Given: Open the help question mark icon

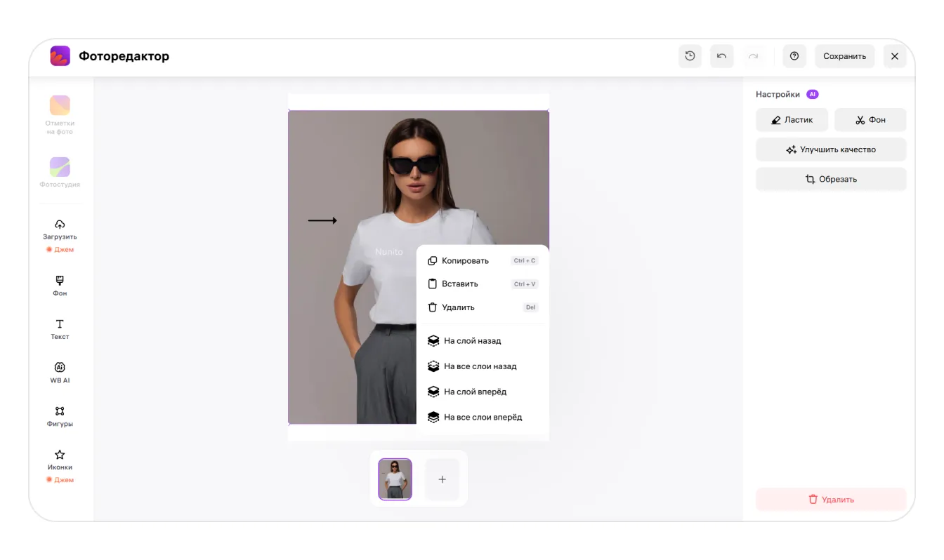Looking at the screenshot, I should tap(794, 56).
